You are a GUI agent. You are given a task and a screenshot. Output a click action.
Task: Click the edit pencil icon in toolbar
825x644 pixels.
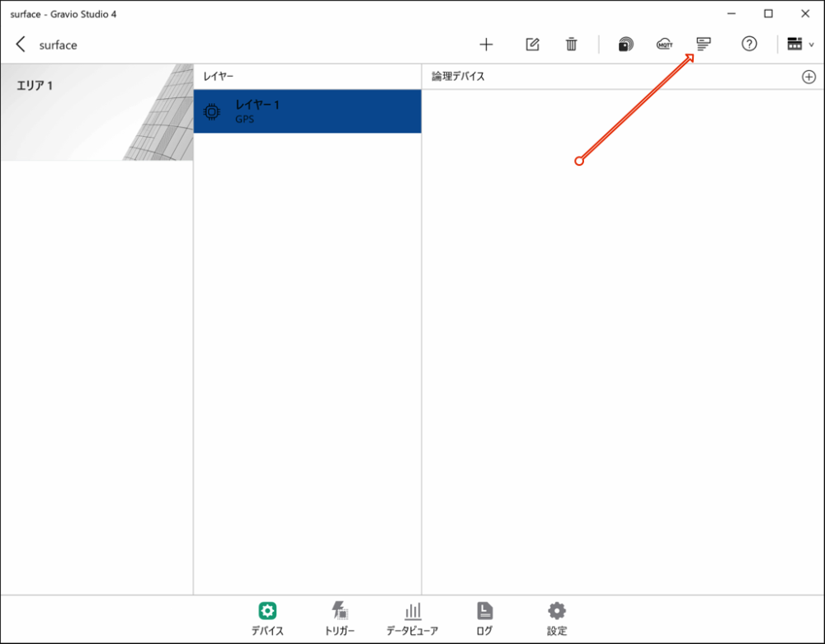tap(532, 45)
